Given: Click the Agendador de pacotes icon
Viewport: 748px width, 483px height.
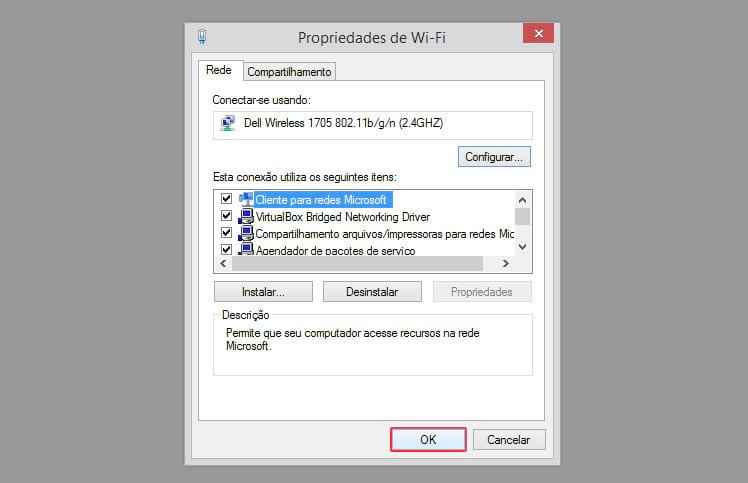Looking at the screenshot, I should click(x=246, y=249).
